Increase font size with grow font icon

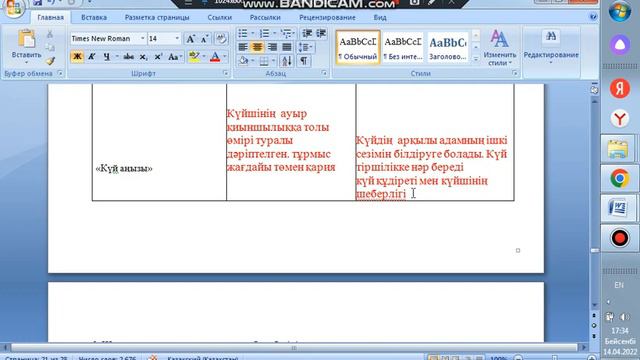click(190, 39)
